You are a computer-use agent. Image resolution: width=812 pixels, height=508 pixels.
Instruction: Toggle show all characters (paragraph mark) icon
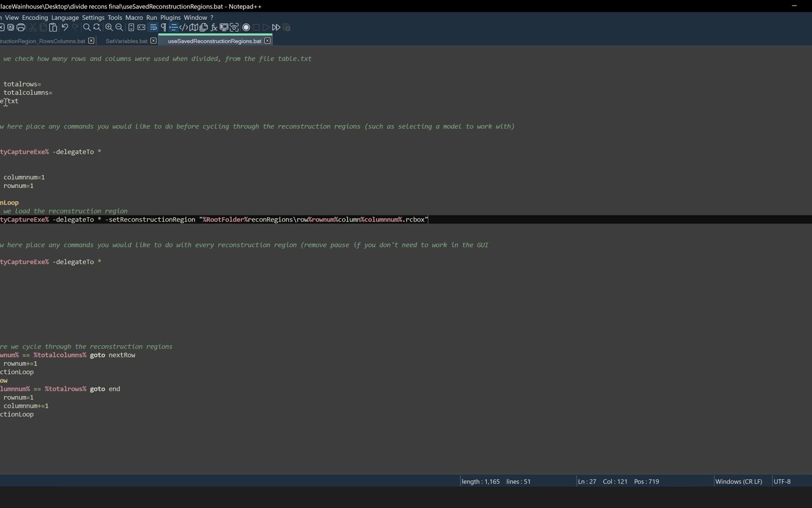163,28
